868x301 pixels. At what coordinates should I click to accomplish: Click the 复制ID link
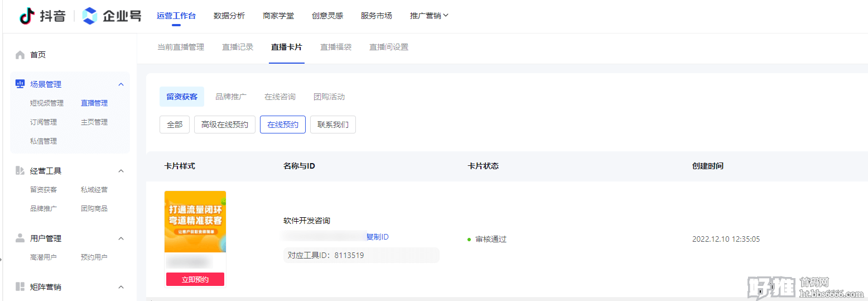[377, 237]
